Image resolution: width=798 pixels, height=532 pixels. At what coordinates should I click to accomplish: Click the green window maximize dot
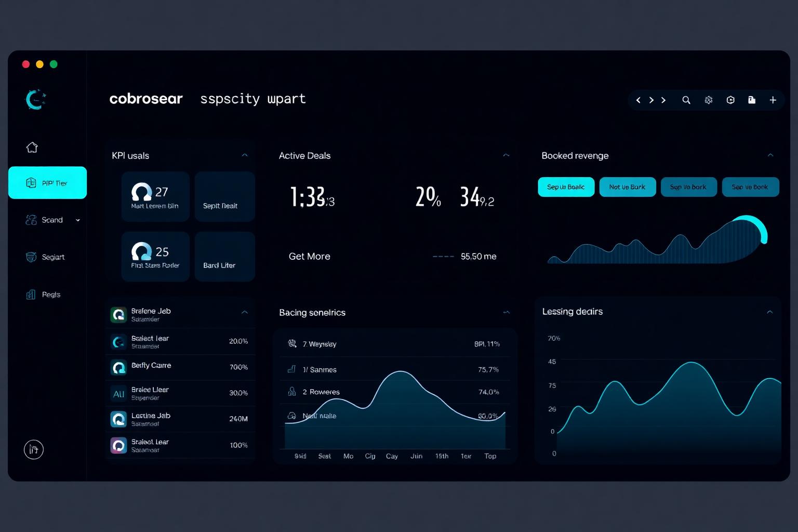coord(54,64)
